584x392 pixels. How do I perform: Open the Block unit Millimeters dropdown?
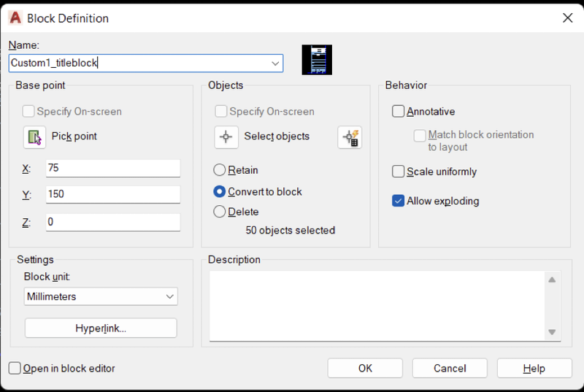click(101, 296)
